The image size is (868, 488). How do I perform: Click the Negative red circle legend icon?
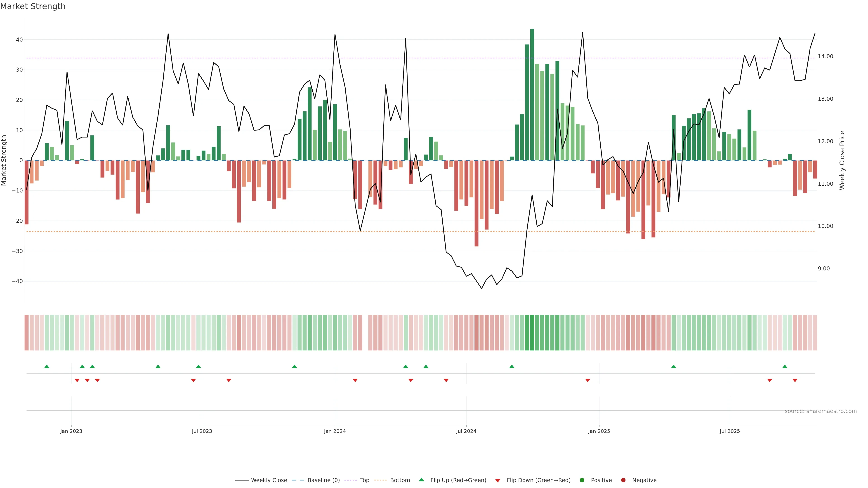coord(623,480)
